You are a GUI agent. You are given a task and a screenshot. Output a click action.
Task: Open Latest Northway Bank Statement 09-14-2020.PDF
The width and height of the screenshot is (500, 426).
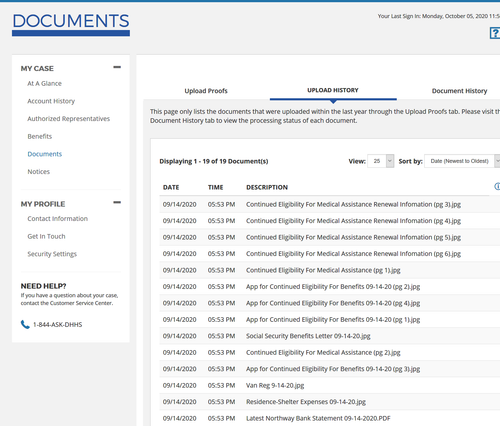pyautogui.click(x=318, y=418)
